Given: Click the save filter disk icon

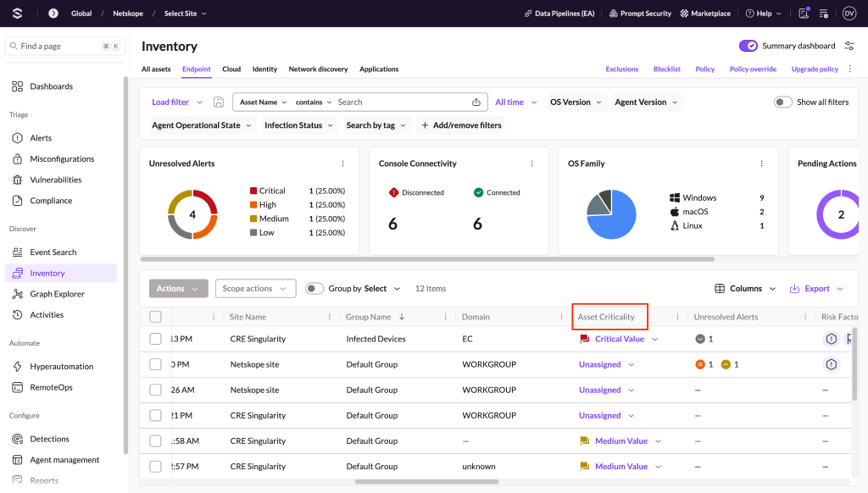Looking at the screenshot, I should 219,102.
